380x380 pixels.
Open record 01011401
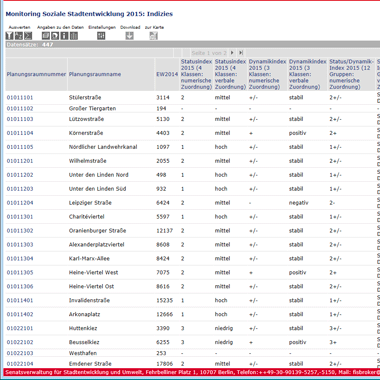pos(20,300)
